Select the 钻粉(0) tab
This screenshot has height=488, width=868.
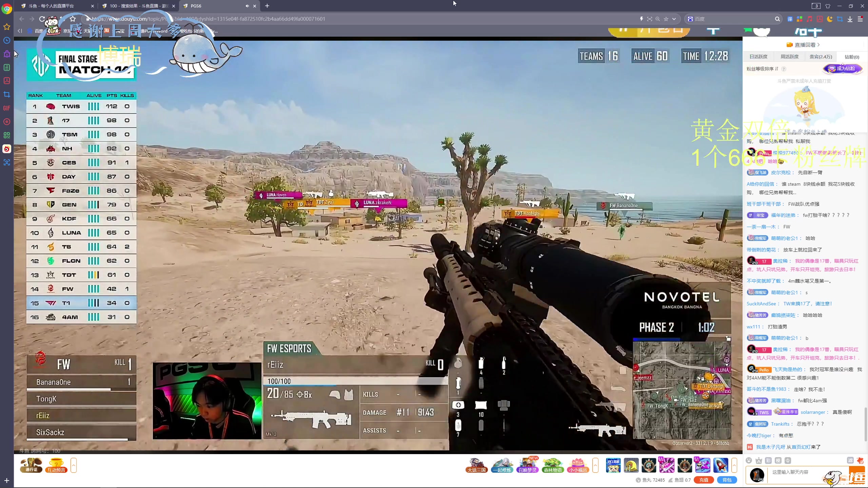(x=852, y=57)
